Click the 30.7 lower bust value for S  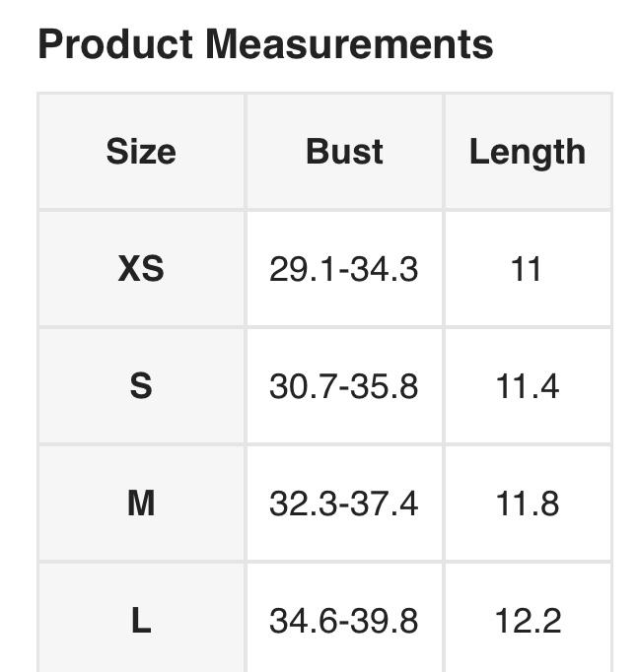[301, 386]
